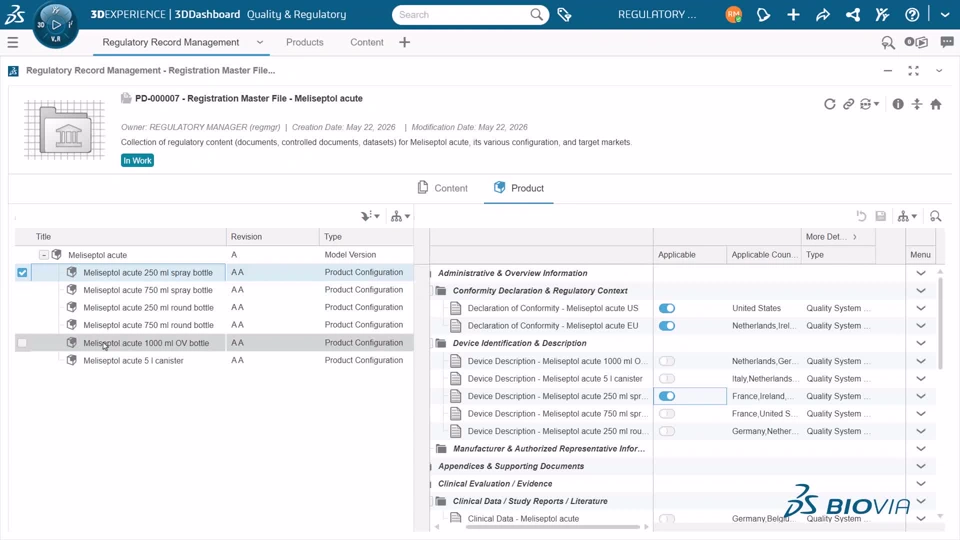960x540 pixels.
Task: Enable applicable for Device Description 250 ml rou
Action: [x=667, y=431]
